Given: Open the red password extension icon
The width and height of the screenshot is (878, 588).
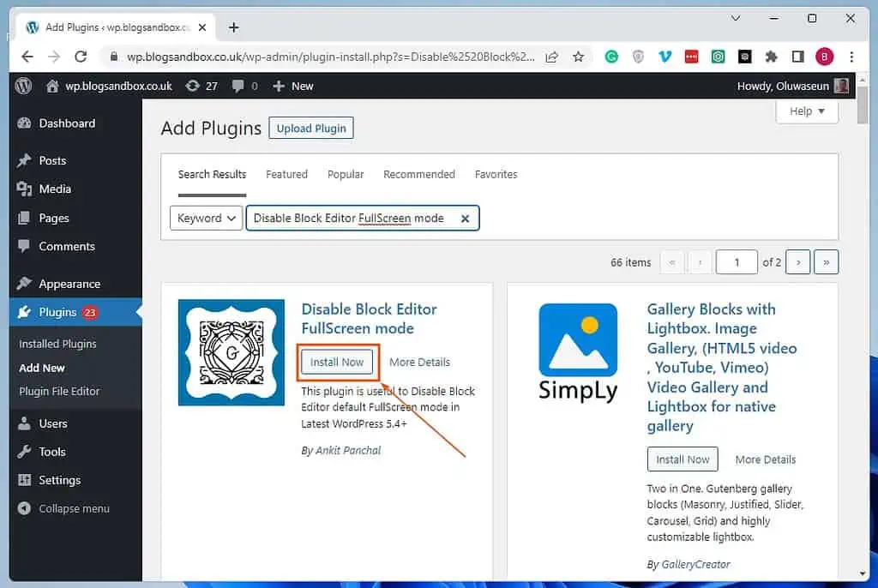Looking at the screenshot, I should (x=692, y=57).
